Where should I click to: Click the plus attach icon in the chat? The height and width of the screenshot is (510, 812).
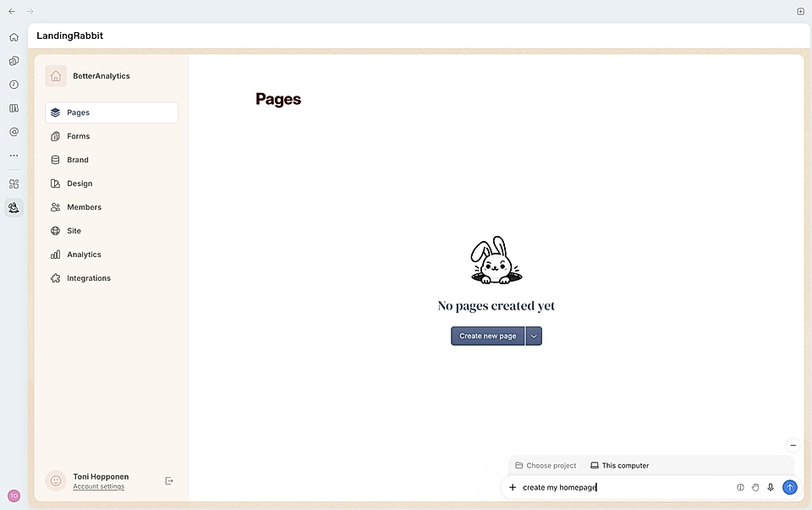click(x=513, y=487)
